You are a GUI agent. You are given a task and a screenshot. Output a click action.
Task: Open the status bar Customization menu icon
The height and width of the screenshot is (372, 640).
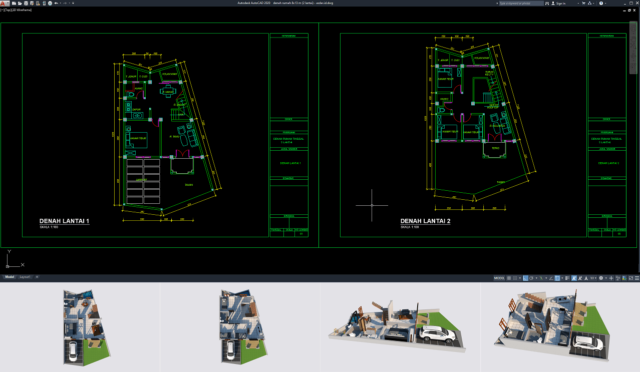pyautogui.click(x=637, y=278)
